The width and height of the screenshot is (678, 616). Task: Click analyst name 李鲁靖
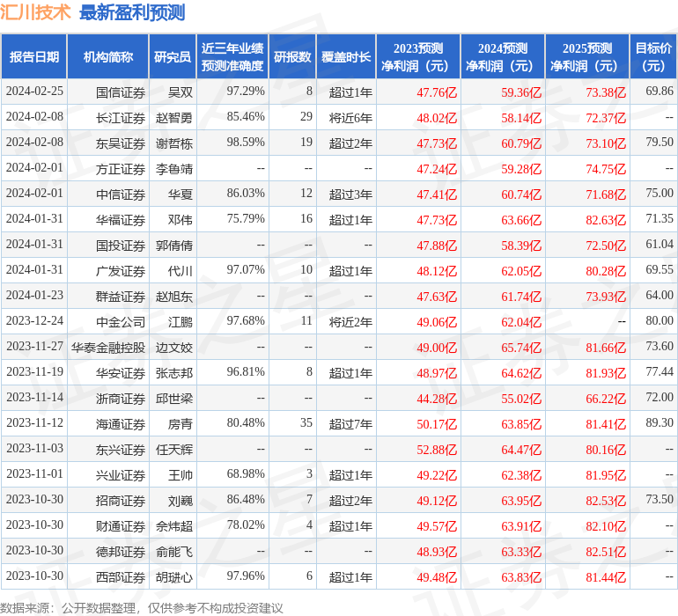click(x=174, y=169)
